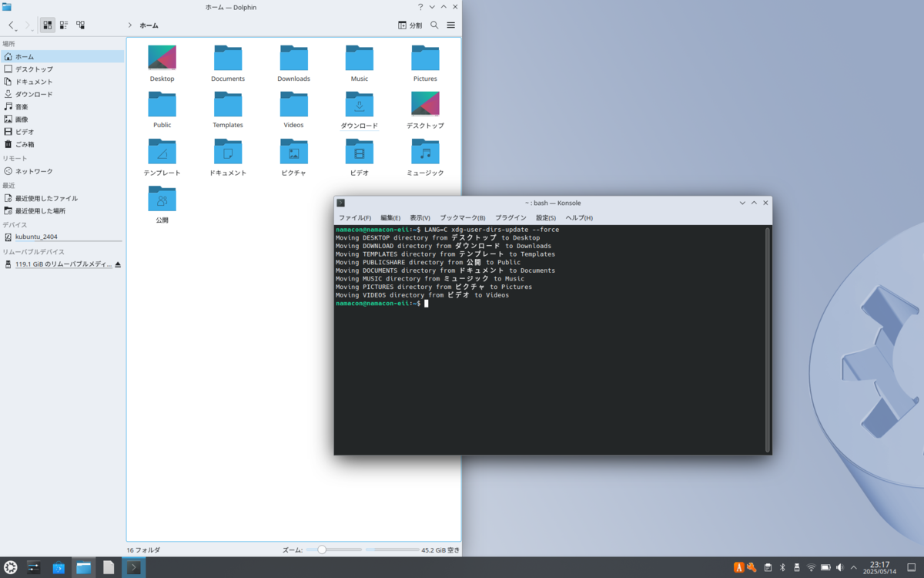Open the ヘルプ(H) menu in Konsole
The width and height of the screenshot is (924, 578).
point(579,218)
